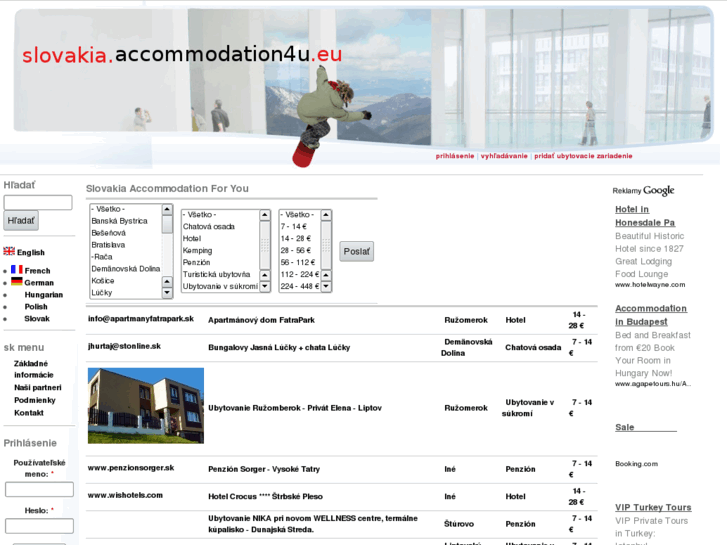
Task: Click www.wishotels.com website text
Action: tap(125, 495)
